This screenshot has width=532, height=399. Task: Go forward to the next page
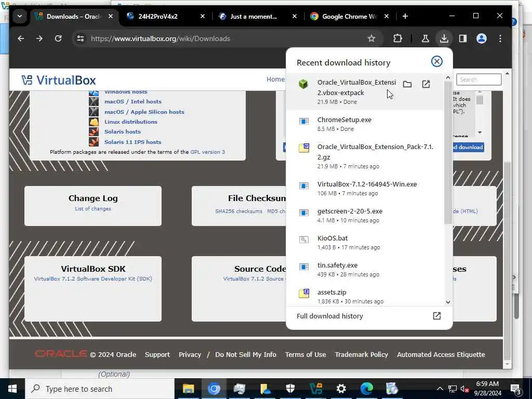pos(39,38)
